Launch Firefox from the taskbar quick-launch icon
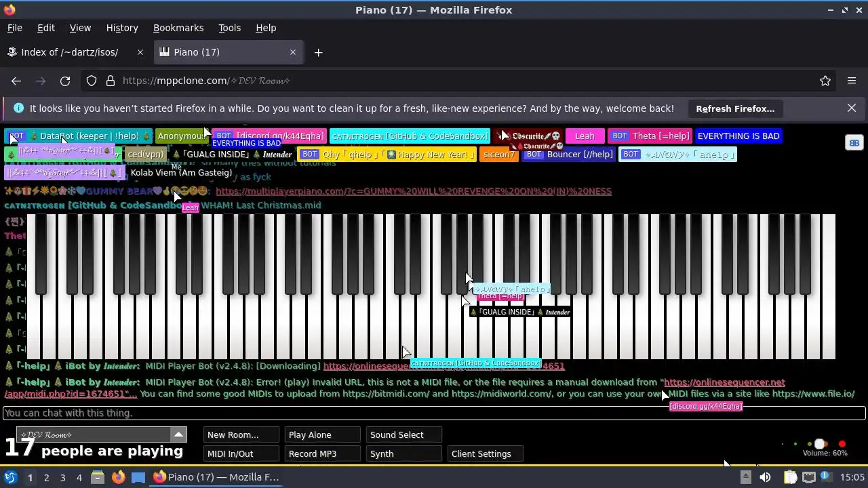Image resolution: width=868 pixels, height=488 pixels. point(118,477)
